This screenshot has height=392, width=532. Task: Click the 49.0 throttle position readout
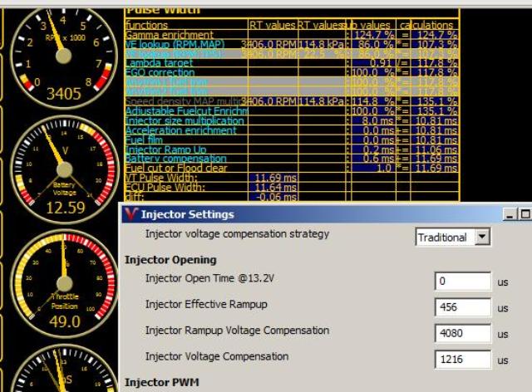(65, 321)
